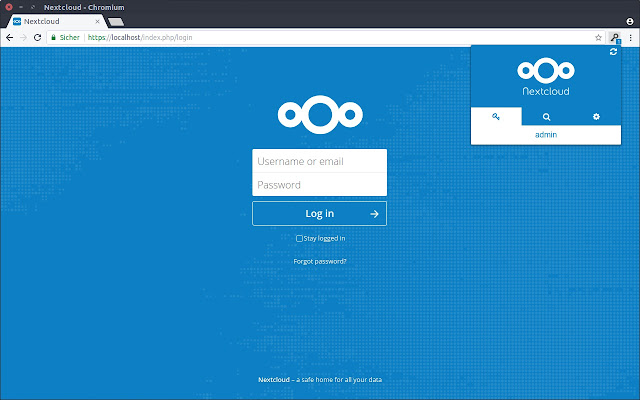Click the Nextcloud logo in popup
This screenshot has width=640, height=400.
546,77
